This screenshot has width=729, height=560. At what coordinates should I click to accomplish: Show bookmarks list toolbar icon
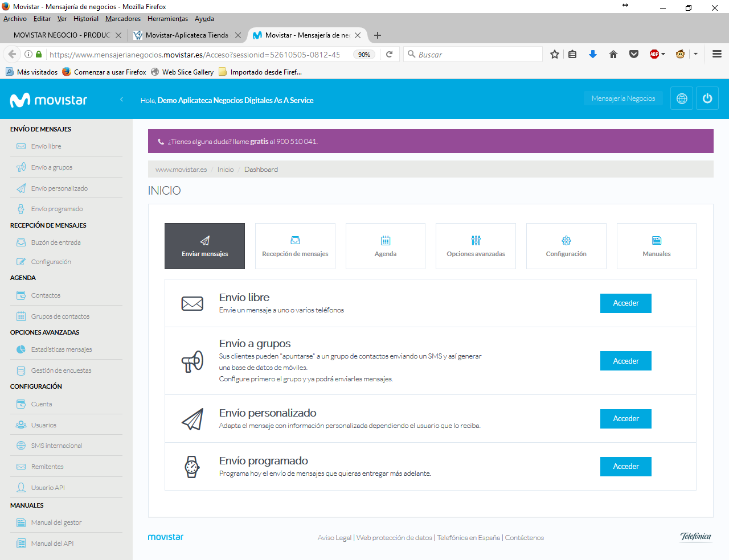[x=572, y=54]
